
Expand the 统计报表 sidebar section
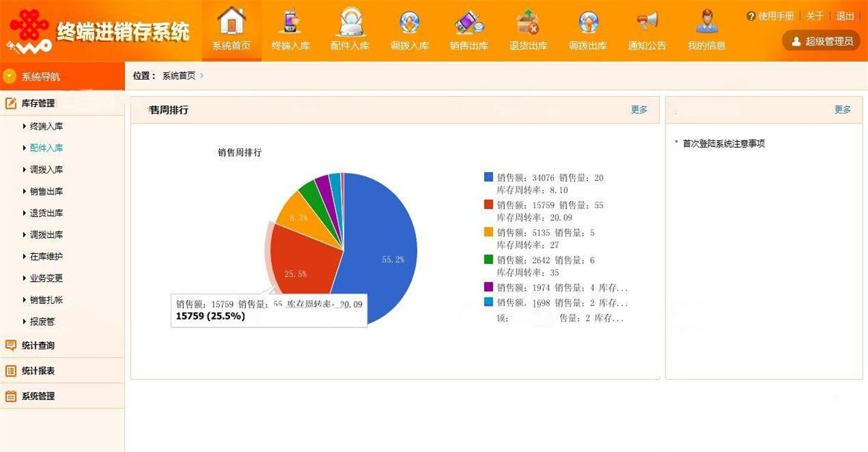[x=38, y=371]
